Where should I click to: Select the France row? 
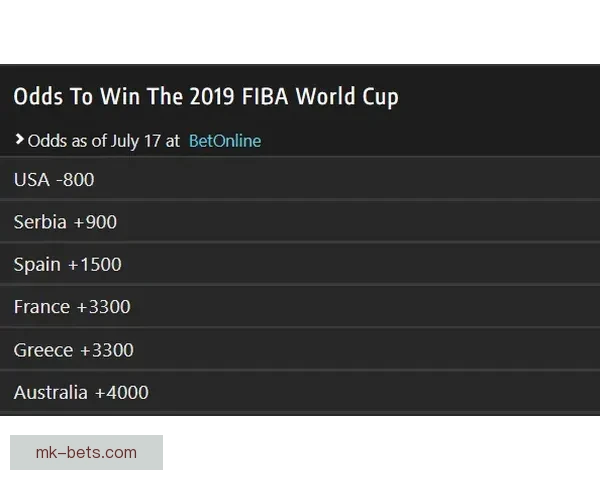pos(300,307)
